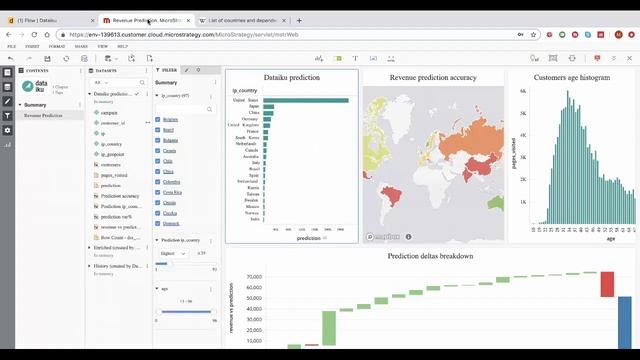Save the dossier with the toolbar save icon
640x360 pixels.
(x=47, y=59)
